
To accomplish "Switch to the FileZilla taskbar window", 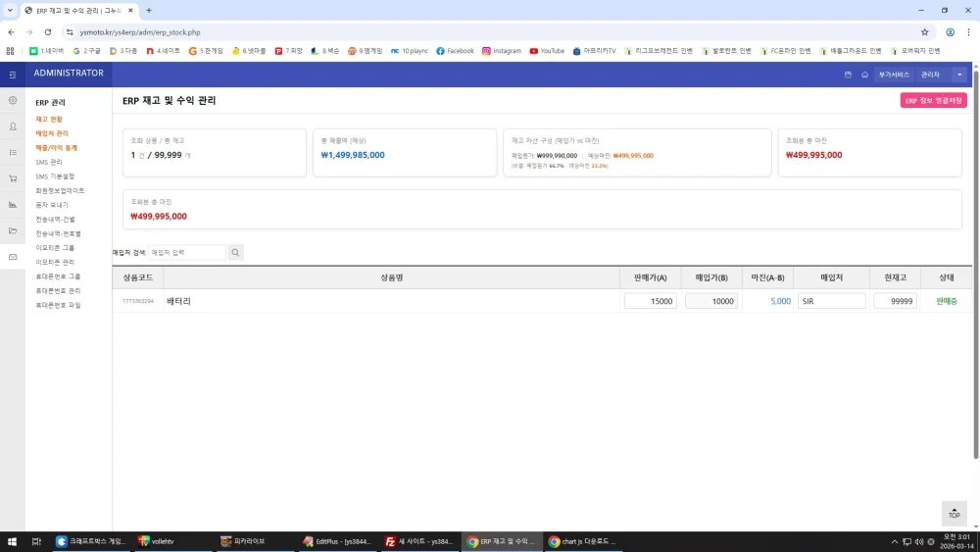I will [419, 541].
